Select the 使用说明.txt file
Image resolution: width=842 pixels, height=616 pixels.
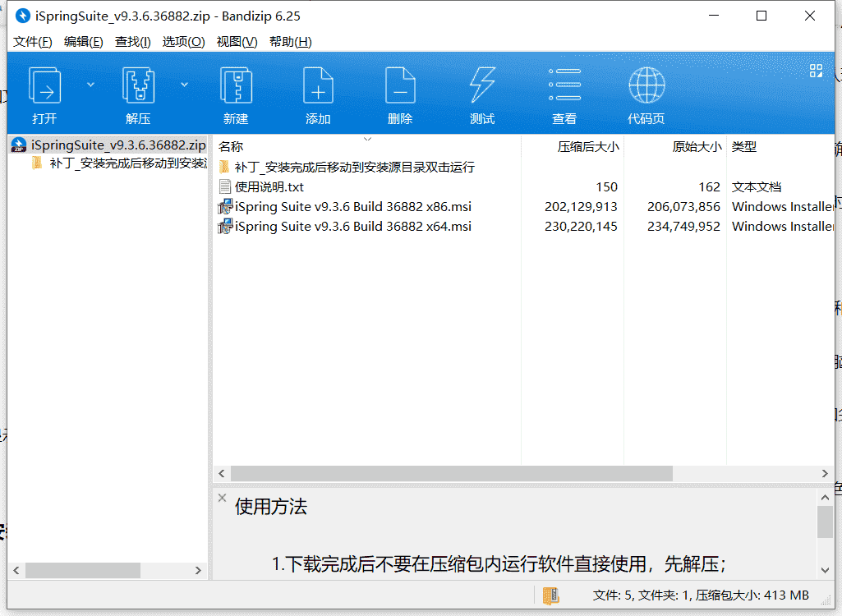261,187
